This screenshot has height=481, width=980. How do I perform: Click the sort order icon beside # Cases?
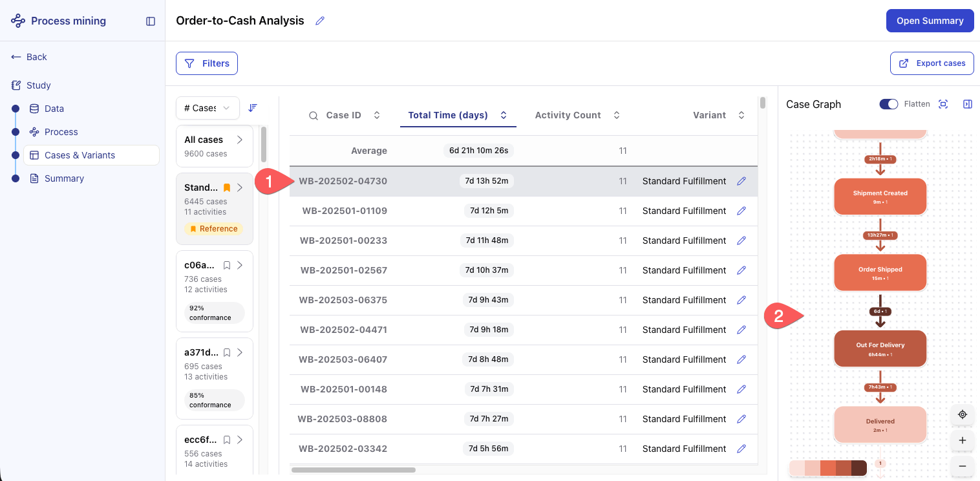(x=253, y=108)
